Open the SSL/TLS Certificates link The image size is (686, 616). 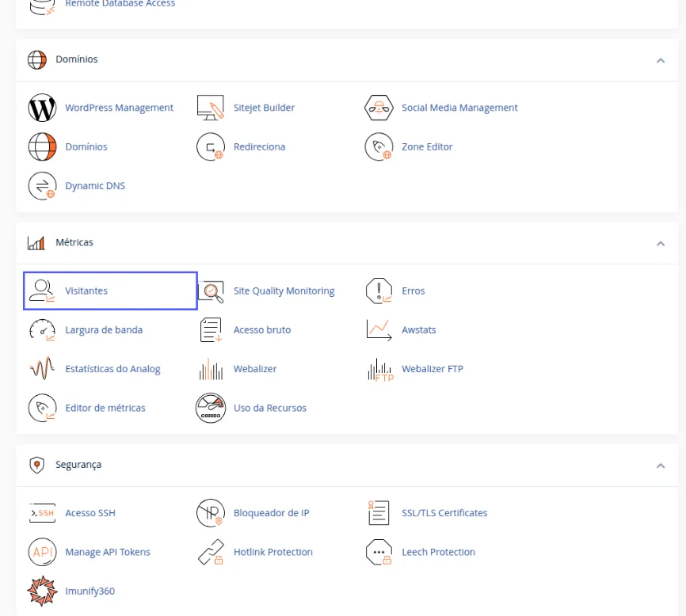click(444, 513)
